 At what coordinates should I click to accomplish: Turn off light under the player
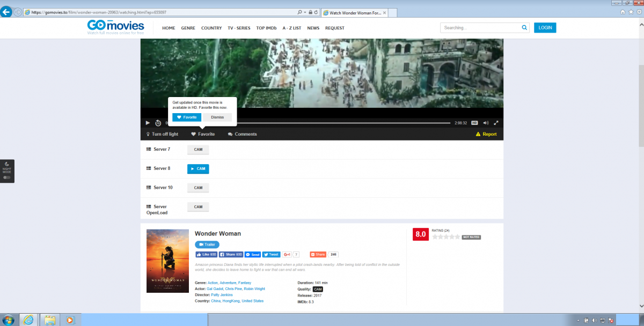click(x=162, y=134)
